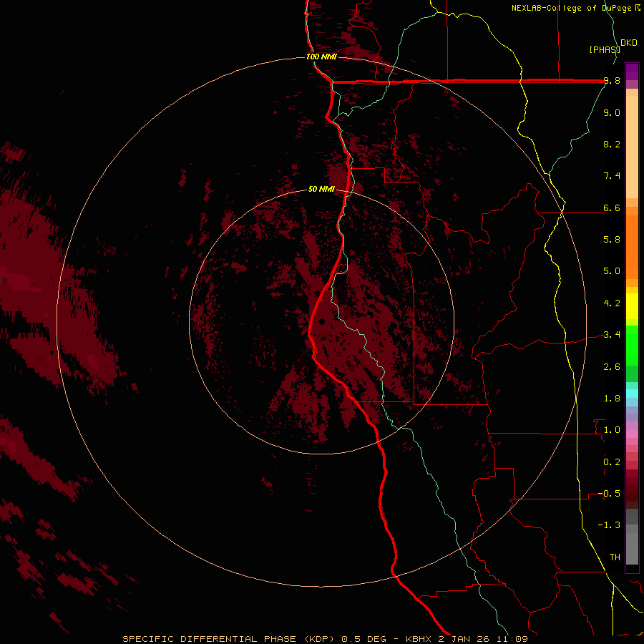This screenshot has height=644, width=644.
Task: Click the 4.2 scale value
Action: (612, 303)
